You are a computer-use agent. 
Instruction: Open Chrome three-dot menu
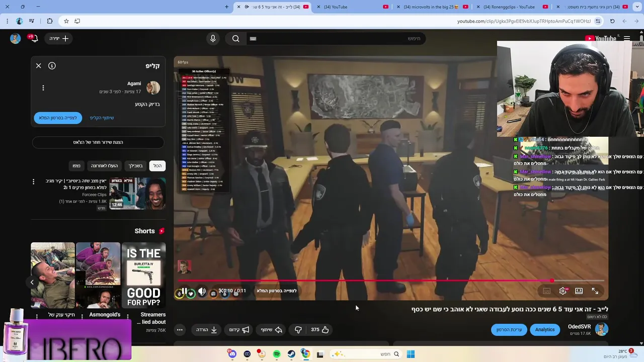point(7,21)
